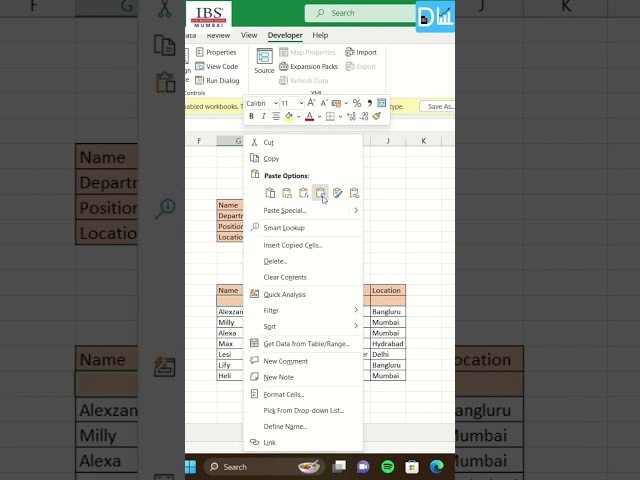640x480 pixels.
Task: Apply Accounting Number Format in mini toolbar
Action: (x=336, y=103)
